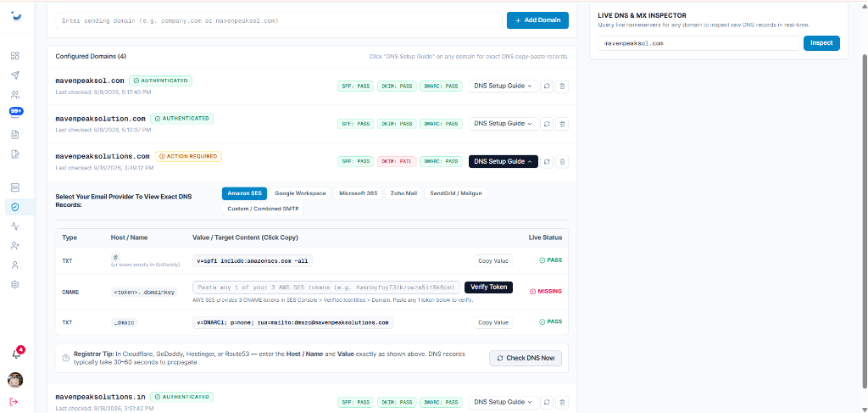Open the settings gear icon
Screen dimensions: 868x413
point(15,285)
